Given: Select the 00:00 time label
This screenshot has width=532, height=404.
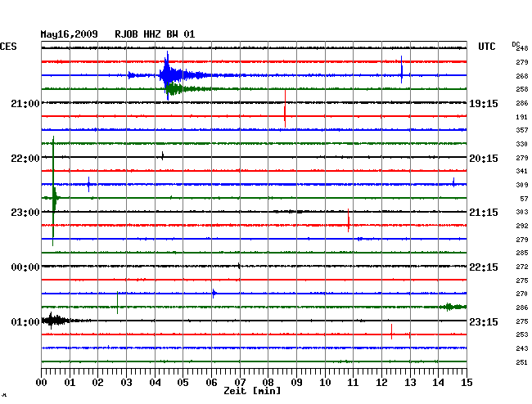Looking at the screenshot, I should [x=25, y=267].
